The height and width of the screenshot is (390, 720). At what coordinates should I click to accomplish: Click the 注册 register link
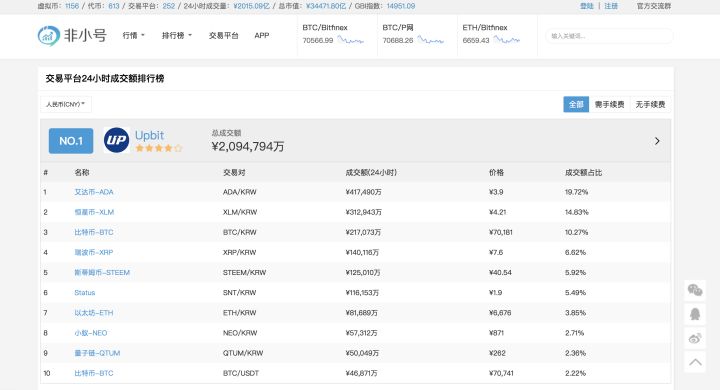tap(611, 6)
